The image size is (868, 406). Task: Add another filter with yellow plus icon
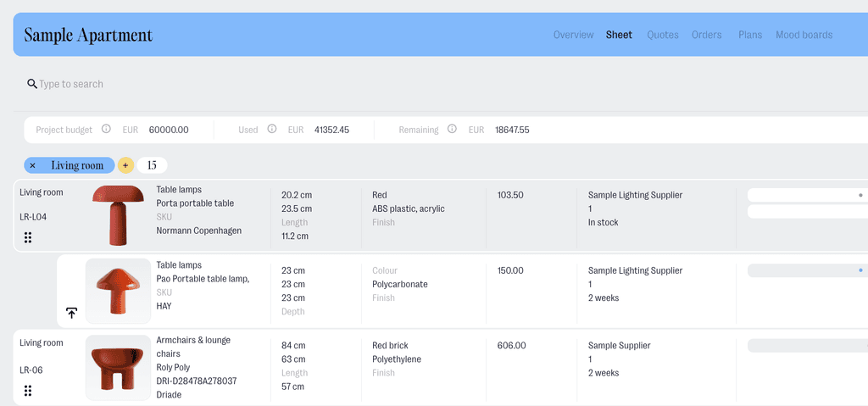[125, 165]
